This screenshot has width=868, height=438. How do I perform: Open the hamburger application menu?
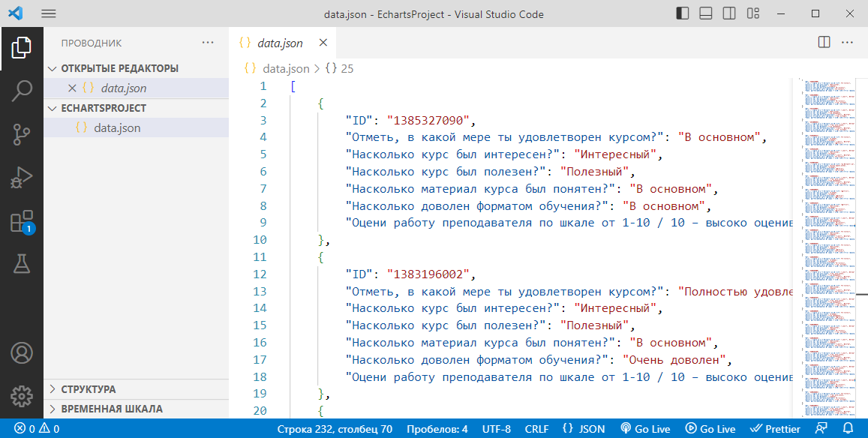click(49, 13)
